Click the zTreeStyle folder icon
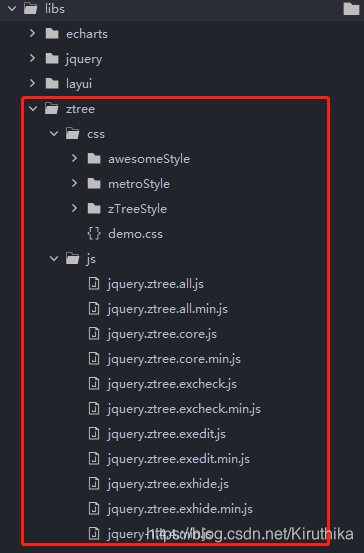The image size is (364, 553). click(x=94, y=209)
